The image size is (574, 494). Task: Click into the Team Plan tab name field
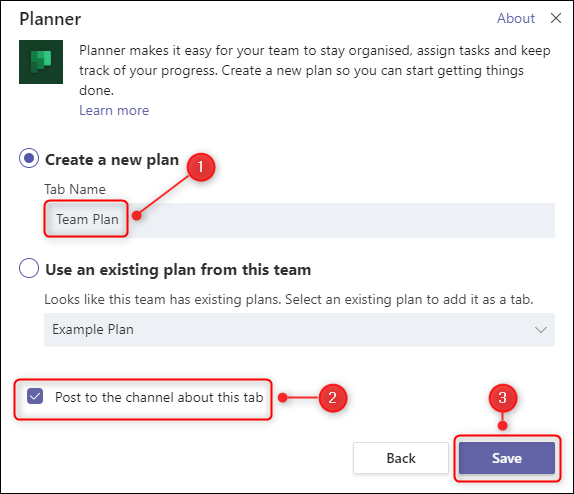[x=299, y=220]
